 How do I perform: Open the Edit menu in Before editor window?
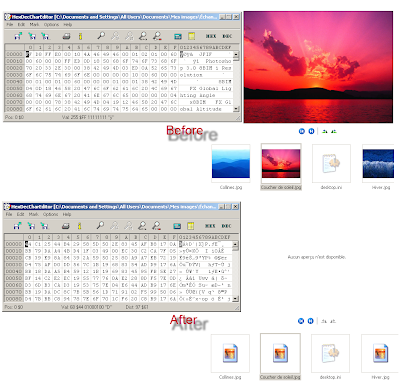pos(21,24)
